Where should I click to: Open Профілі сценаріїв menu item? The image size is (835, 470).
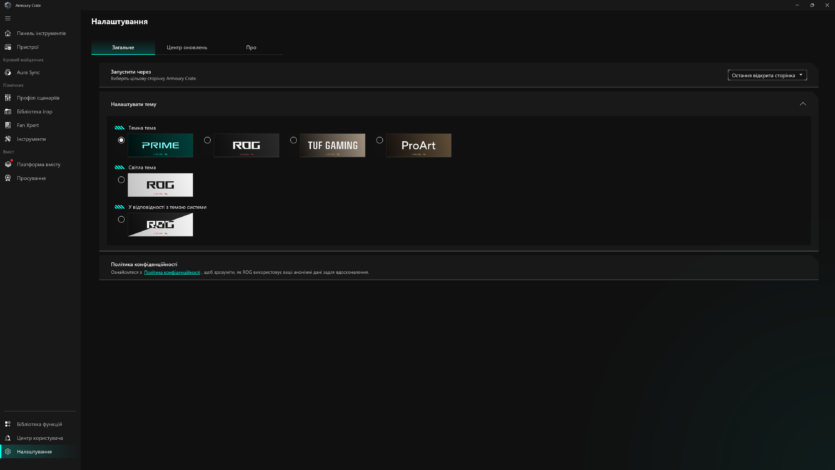tap(38, 98)
